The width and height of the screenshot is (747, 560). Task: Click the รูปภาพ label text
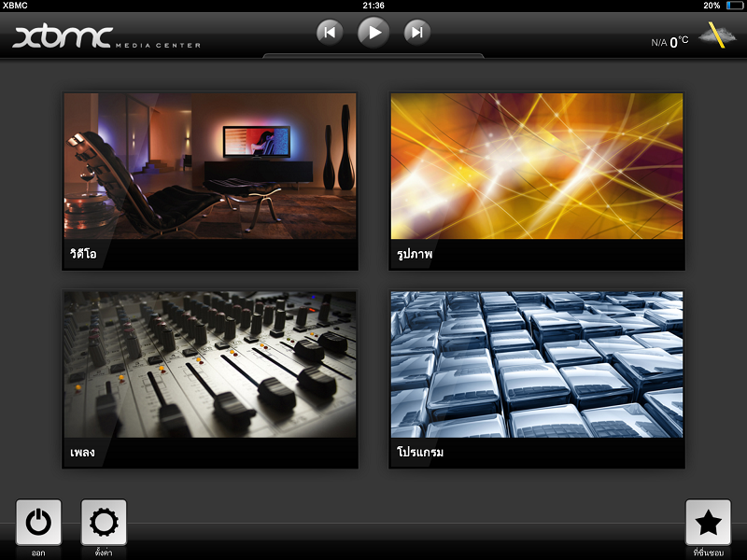[415, 254]
